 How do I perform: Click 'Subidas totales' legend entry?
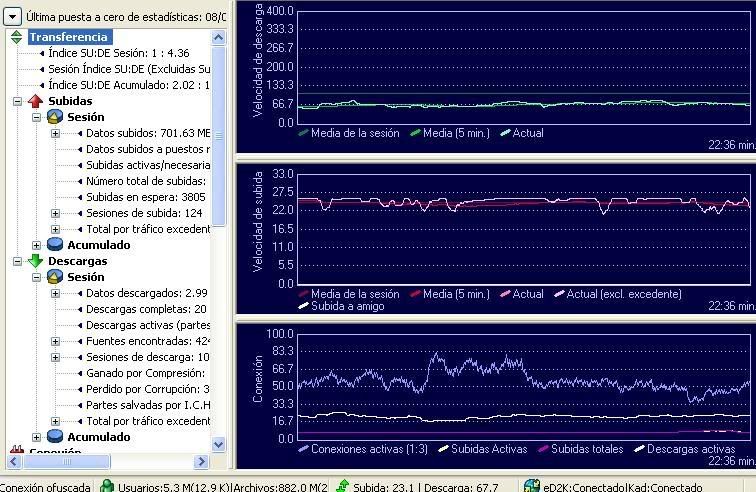point(581,449)
